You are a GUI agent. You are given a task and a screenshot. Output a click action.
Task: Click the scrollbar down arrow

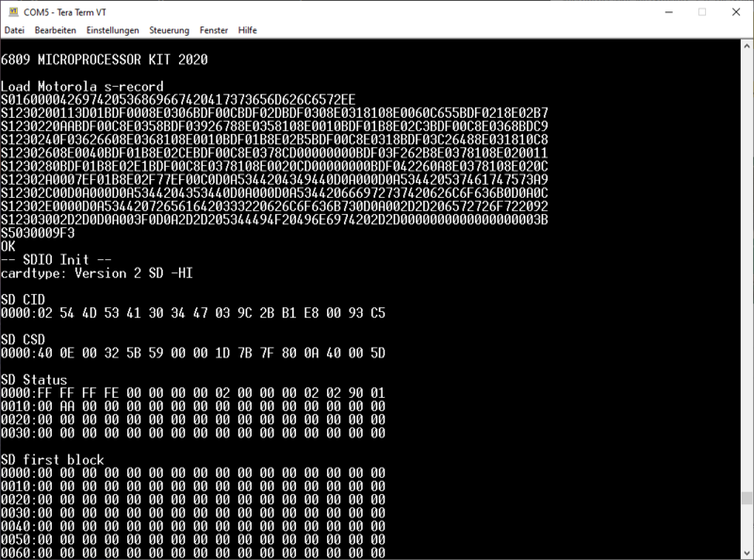click(746, 552)
